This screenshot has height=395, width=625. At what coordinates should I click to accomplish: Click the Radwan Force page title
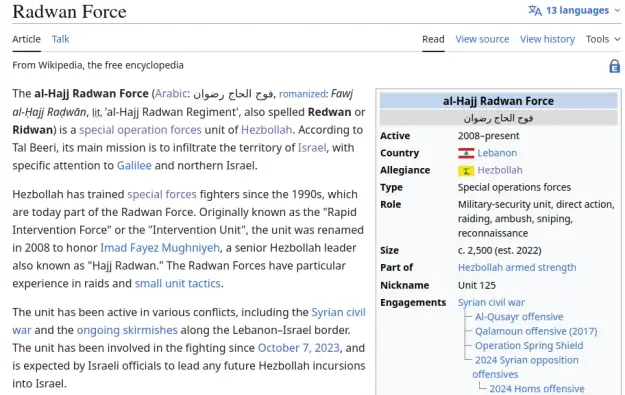(x=69, y=12)
